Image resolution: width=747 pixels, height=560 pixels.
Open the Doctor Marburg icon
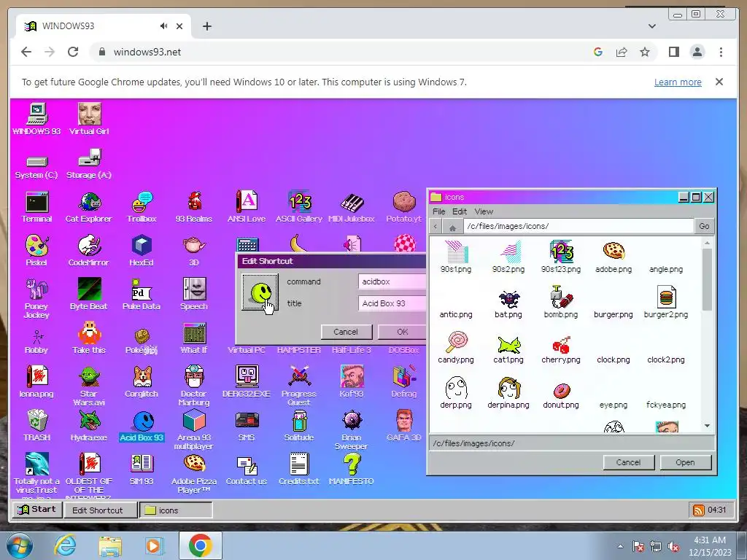(194, 386)
